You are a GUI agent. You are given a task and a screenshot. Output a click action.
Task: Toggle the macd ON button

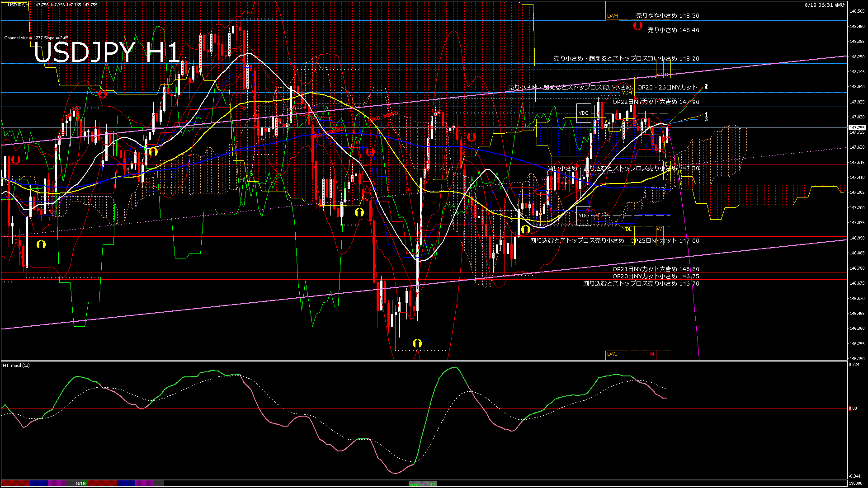tap(423, 484)
